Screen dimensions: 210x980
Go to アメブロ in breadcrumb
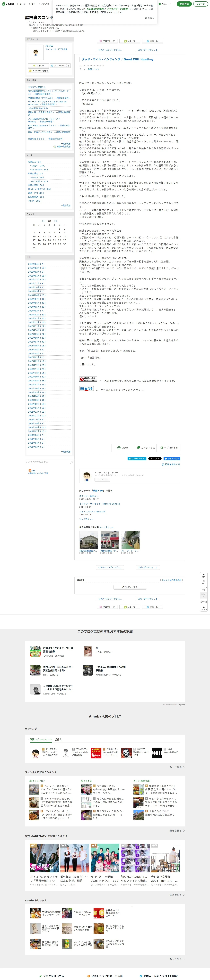coord(45,4)
